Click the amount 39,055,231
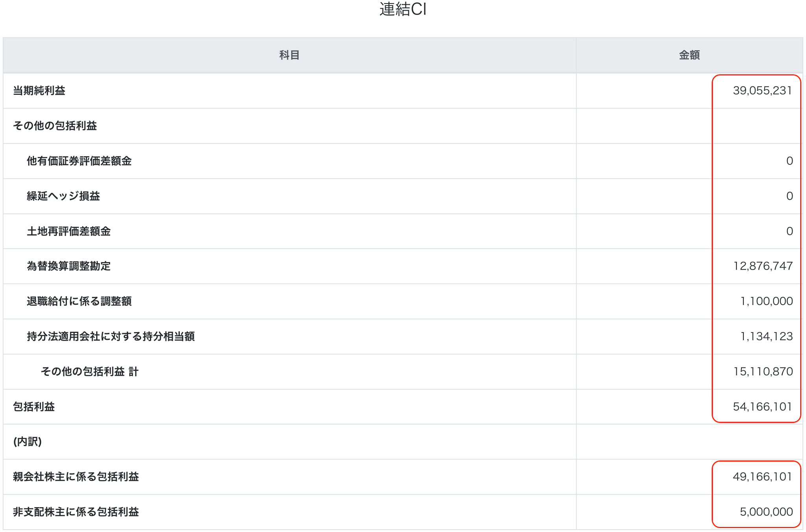The width and height of the screenshot is (806, 532). (x=762, y=91)
